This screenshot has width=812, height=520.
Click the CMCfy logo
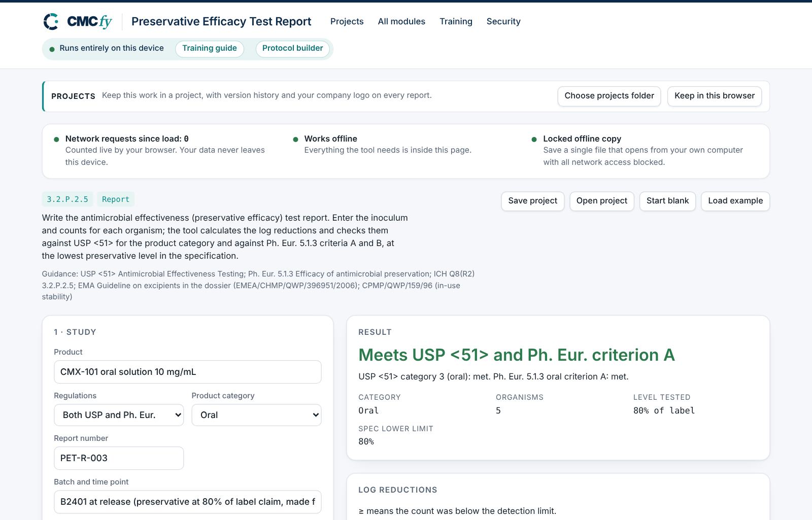(78, 21)
